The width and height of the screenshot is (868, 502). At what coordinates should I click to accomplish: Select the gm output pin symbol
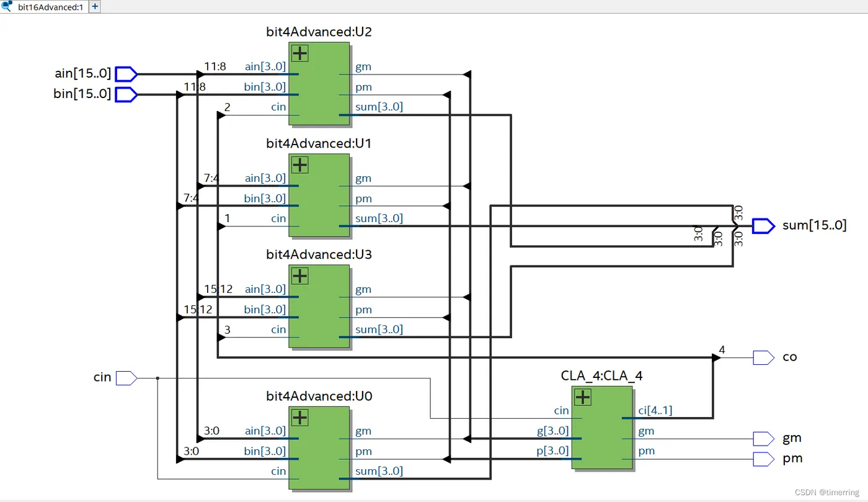point(763,439)
